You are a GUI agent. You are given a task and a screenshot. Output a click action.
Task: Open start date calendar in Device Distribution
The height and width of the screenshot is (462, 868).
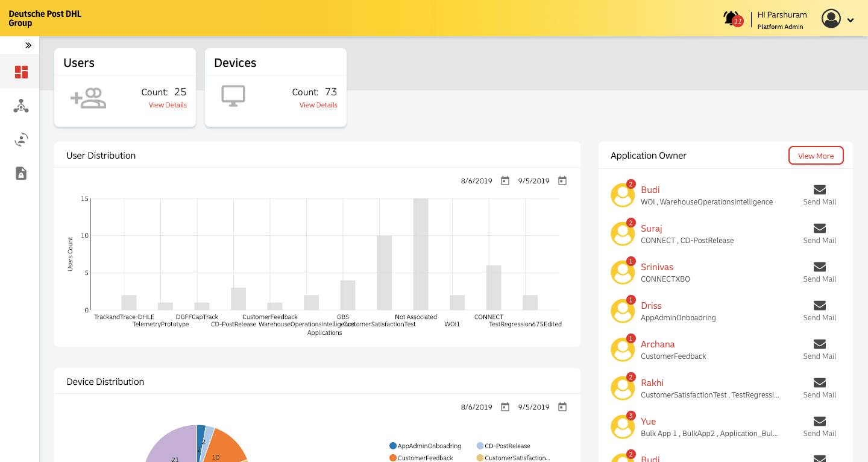(x=505, y=407)
